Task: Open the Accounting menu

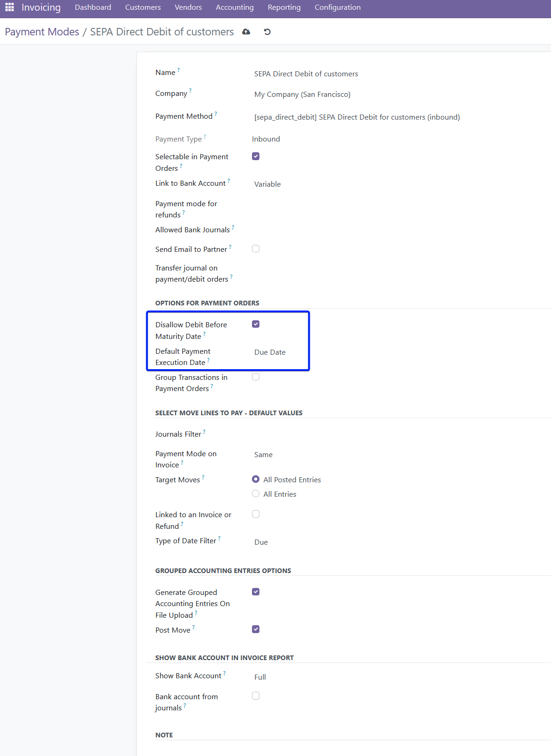Action: [234, 7]
